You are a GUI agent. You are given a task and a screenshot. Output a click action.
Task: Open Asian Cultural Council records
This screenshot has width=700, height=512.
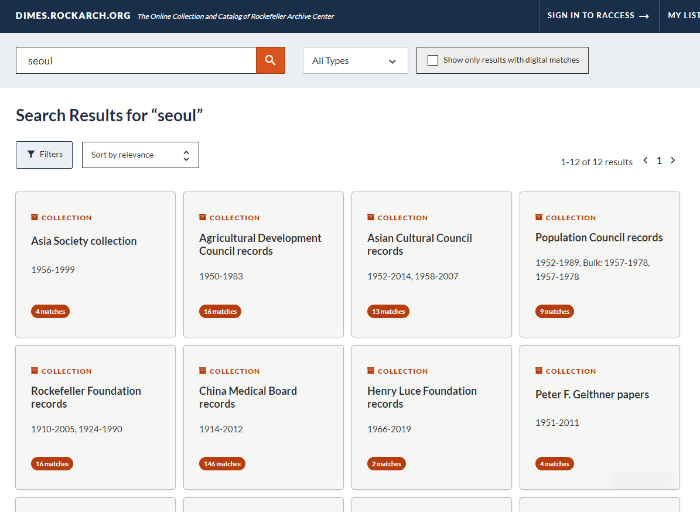(x=420, y=245)
